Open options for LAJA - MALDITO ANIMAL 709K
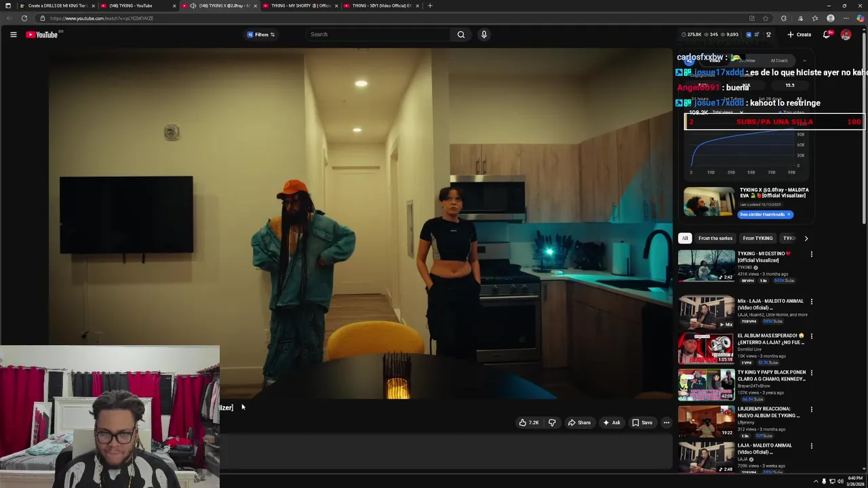 [811, 446]
